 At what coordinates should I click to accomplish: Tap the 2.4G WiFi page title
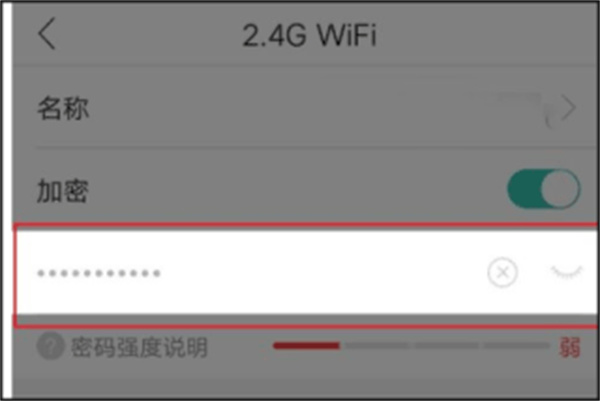[309, 35]
